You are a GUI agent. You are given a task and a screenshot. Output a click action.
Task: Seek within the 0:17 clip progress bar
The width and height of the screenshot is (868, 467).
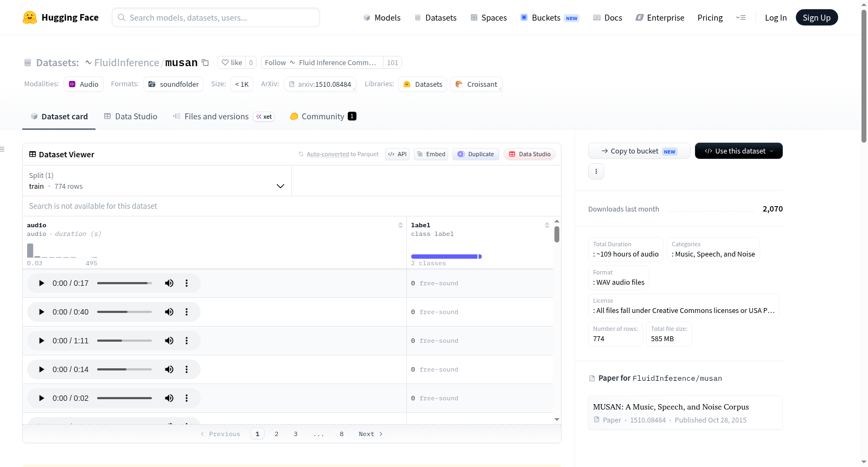124,283
